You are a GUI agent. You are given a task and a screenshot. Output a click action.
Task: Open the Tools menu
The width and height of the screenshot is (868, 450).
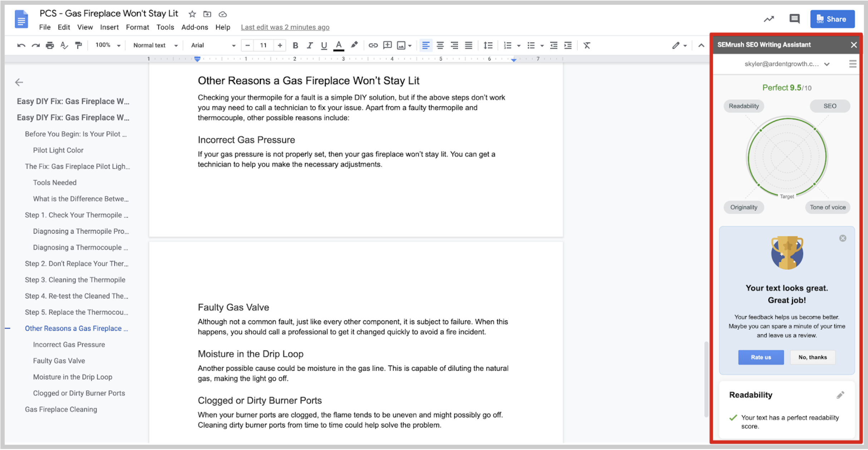pyautogui.click(x=165, y=27)
